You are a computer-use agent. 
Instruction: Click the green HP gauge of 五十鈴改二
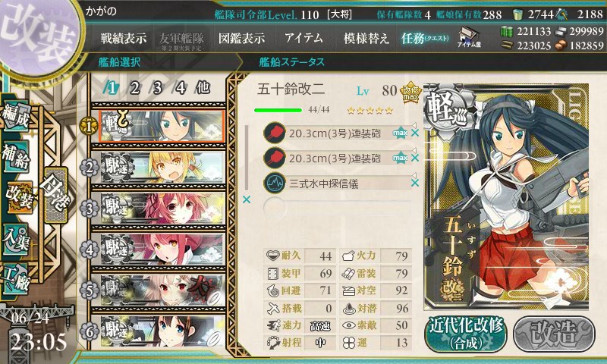(278, 110)
